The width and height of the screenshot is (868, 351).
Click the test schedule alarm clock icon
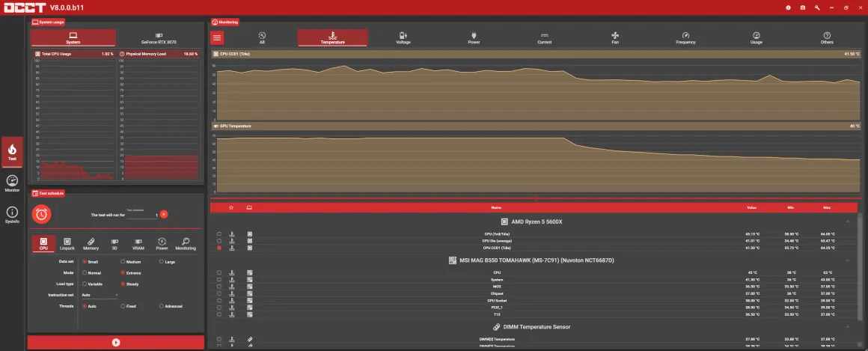(41, 214)
